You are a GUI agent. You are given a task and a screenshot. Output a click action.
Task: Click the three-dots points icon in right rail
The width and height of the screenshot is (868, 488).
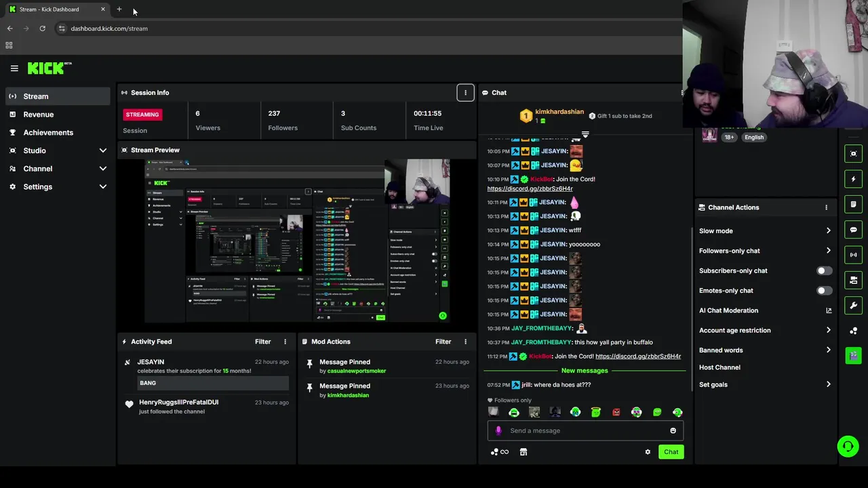(853, 331)
